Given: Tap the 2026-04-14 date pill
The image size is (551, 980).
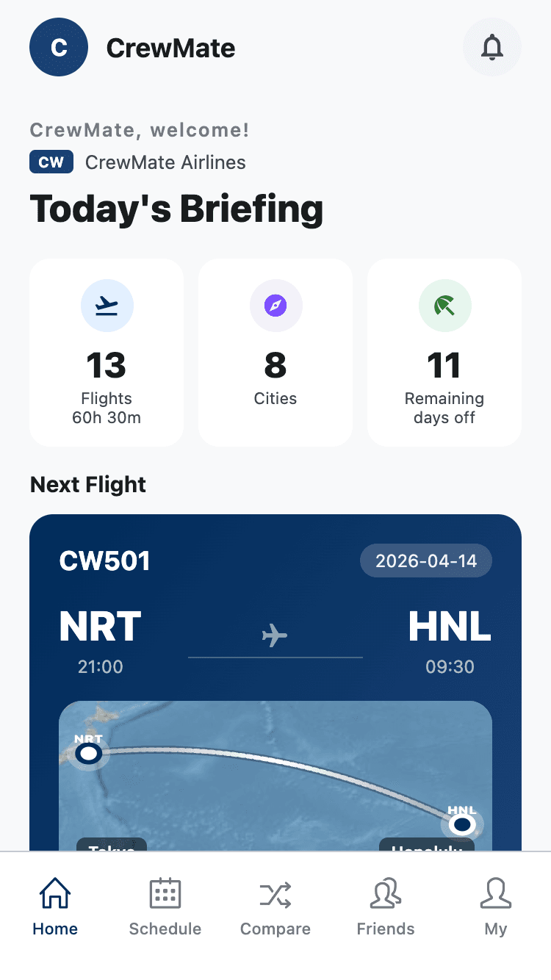Looking at the screenshot, I should (426, 561).
